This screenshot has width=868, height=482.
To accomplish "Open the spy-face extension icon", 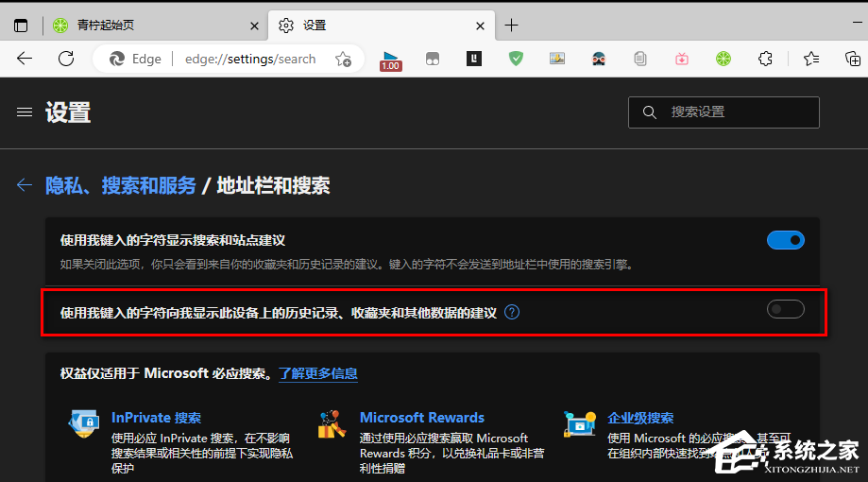I will point(599,59).
